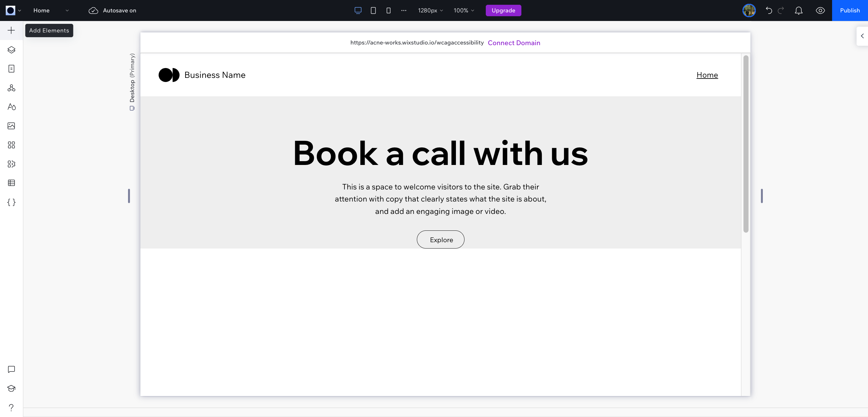Select the Text tool icon
The width and height of the screenshot is (868, 417).
click(11, 107)
